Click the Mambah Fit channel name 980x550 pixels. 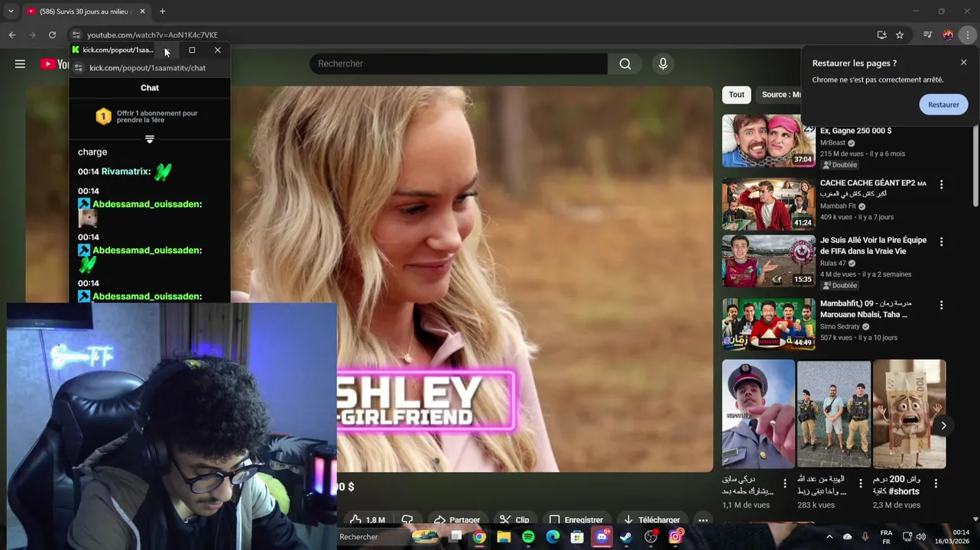pyautogui.click(x=838, y=206)
